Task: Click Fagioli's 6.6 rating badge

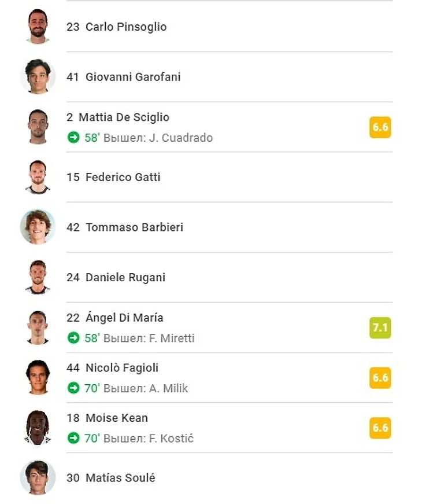Action: pyautogui.click(x=380, y=378)
